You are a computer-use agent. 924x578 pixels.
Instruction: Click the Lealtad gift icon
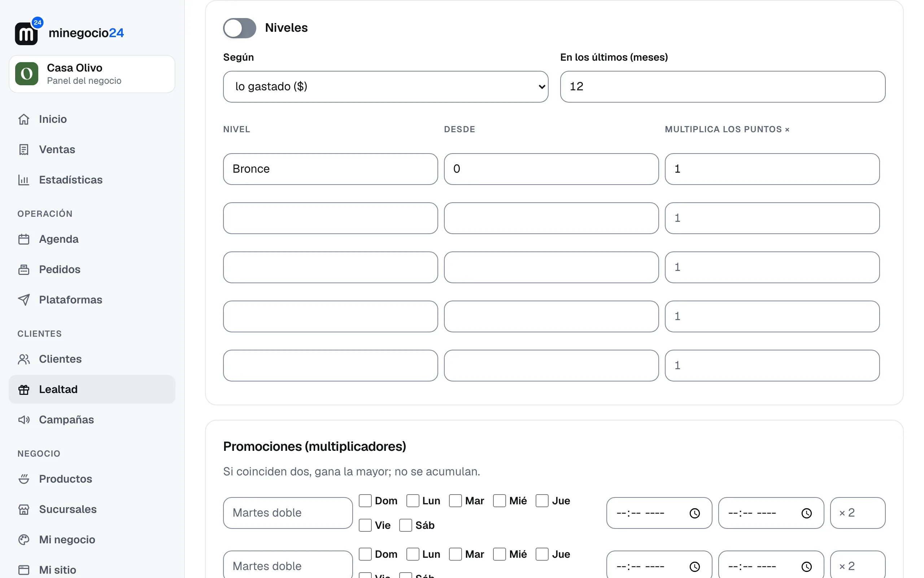(24, 389)
